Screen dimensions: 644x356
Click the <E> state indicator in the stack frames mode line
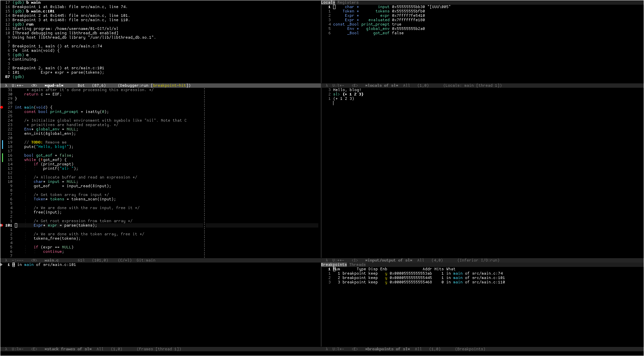(x=34, y=349)
